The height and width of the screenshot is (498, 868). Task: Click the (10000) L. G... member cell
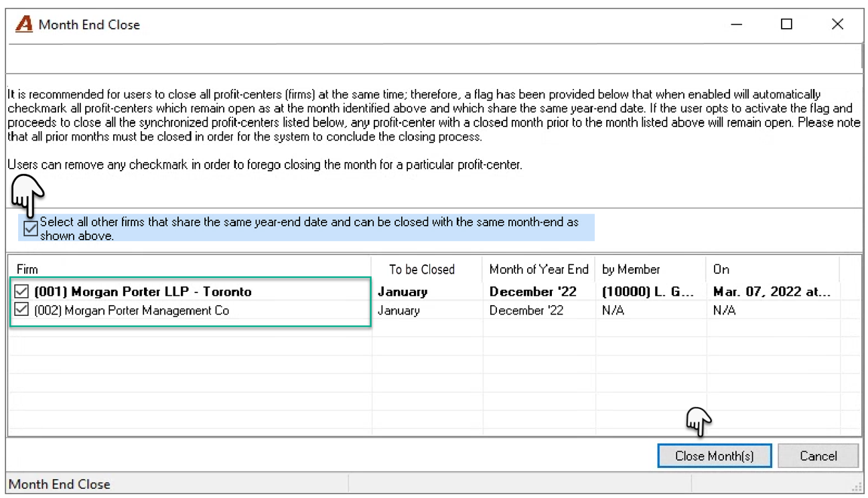[x=648, y=292]
